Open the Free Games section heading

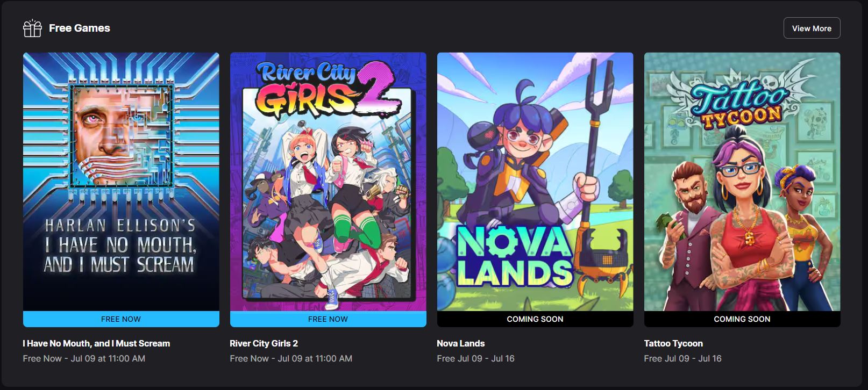pos(80,28)
